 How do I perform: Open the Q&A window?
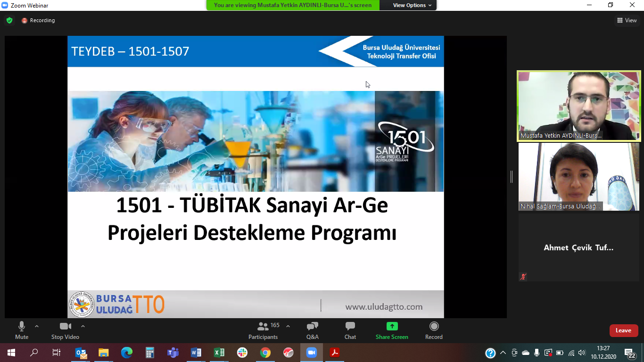tap(313, 330)
